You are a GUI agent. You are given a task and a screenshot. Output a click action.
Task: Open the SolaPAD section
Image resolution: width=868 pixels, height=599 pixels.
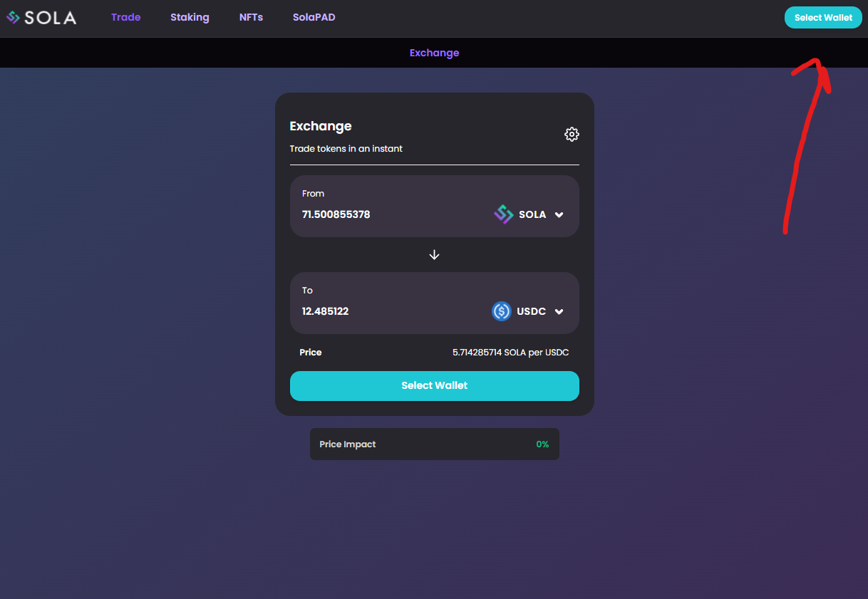point(314,17)
